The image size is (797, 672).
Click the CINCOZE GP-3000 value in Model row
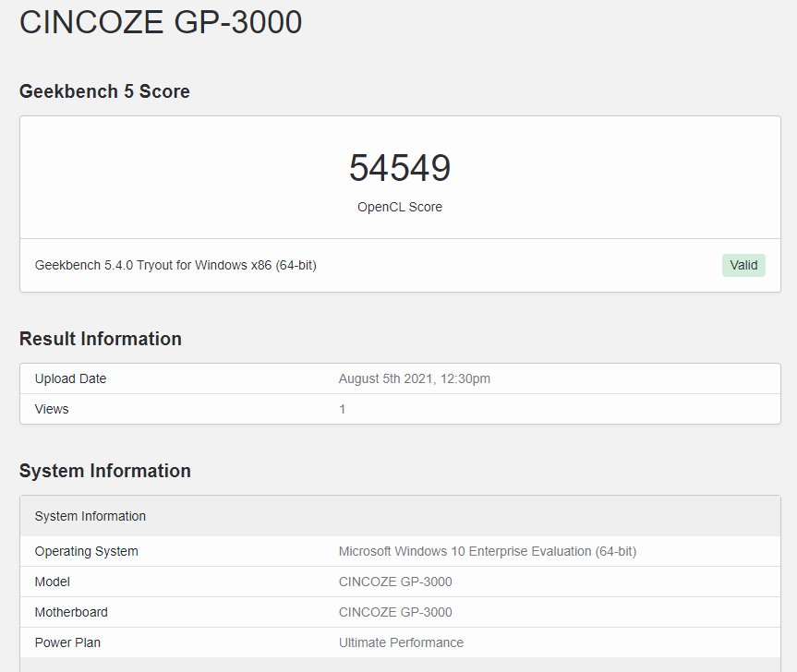click(395, 582)
